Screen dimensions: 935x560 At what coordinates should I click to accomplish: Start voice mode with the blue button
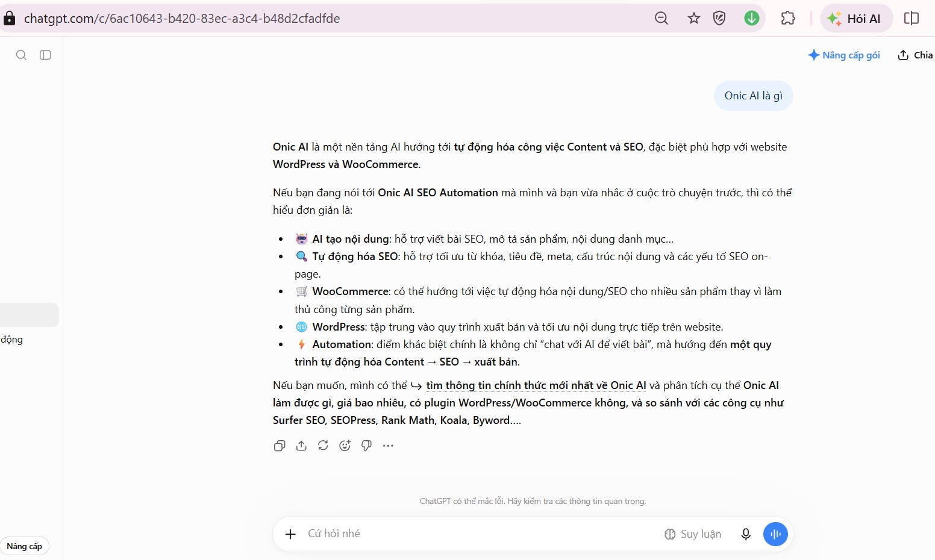pos(775,534)
